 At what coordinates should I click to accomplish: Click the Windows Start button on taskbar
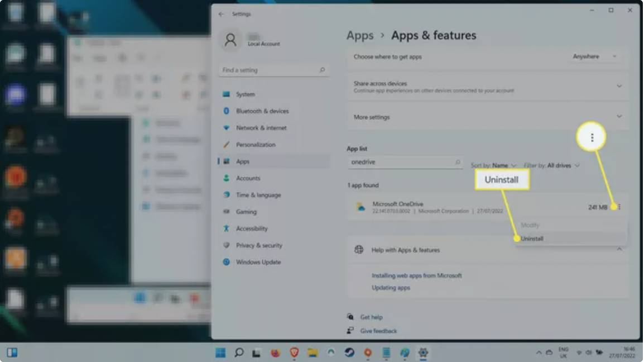click(221, 353)
